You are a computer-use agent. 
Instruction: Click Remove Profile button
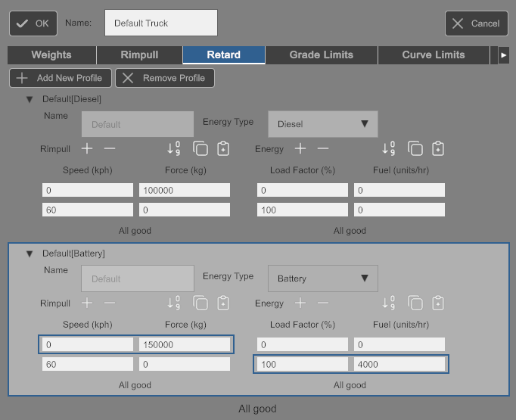coord(165,78)
